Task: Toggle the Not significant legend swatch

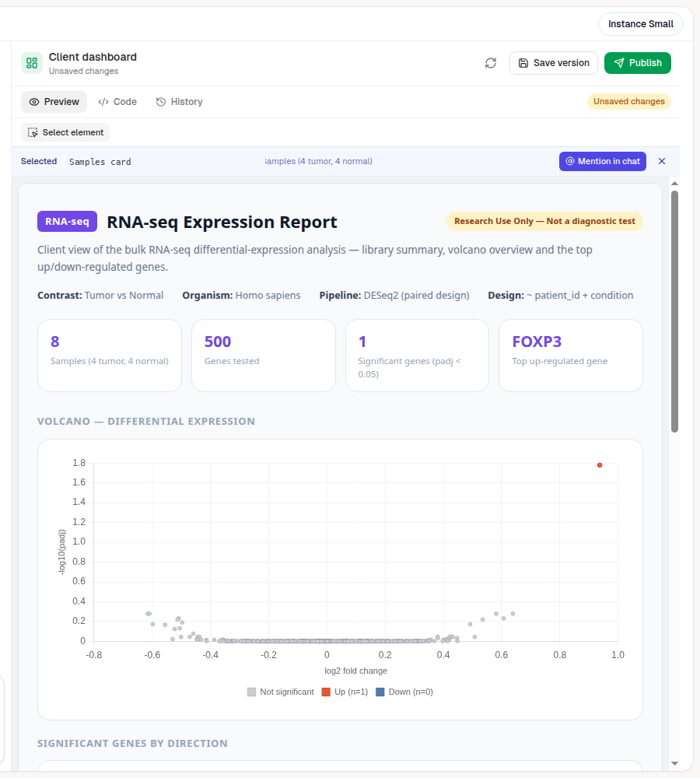Action: click(x=251, y=692)
